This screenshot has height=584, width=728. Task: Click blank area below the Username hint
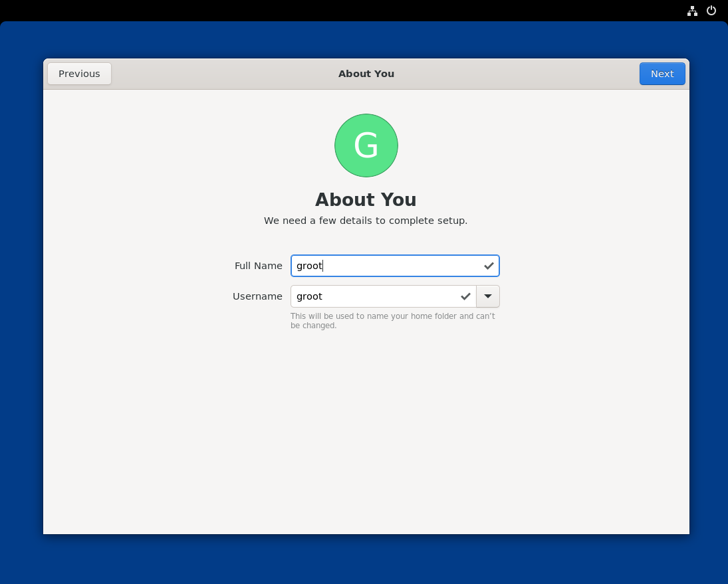(x=366, y=432)
